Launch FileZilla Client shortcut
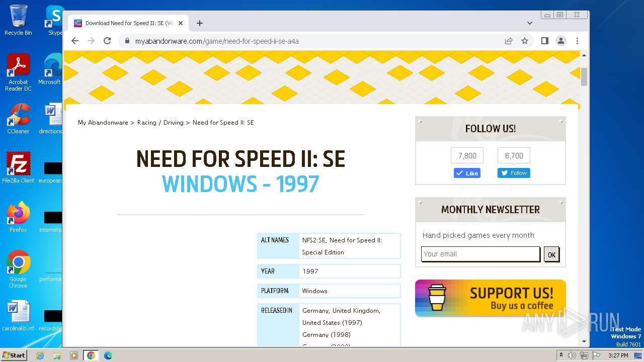Screen dimensions: 644x362 point(18,168)
